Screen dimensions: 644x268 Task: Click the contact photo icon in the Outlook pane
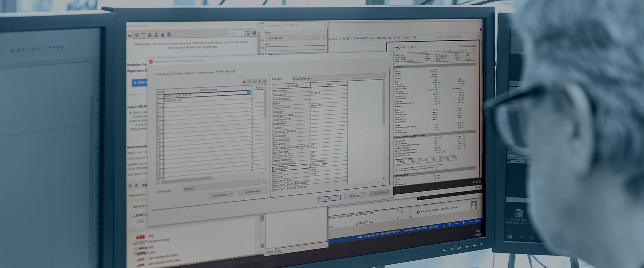point(474,205)
